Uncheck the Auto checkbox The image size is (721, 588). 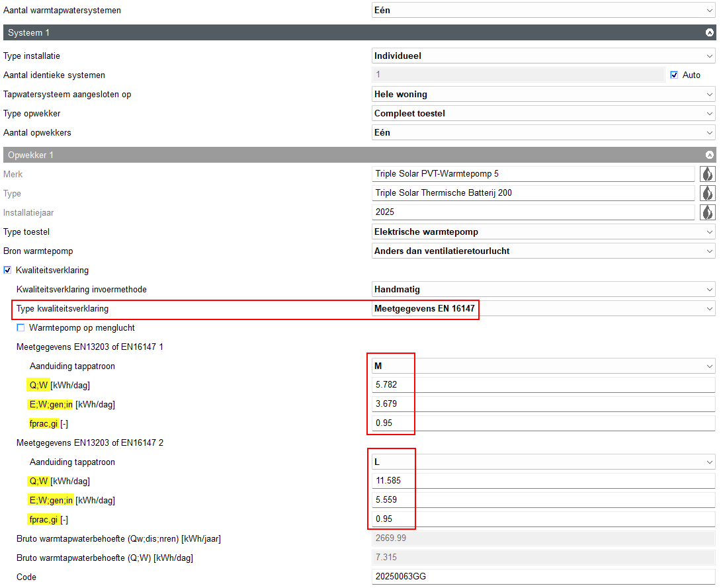[674, 75]
